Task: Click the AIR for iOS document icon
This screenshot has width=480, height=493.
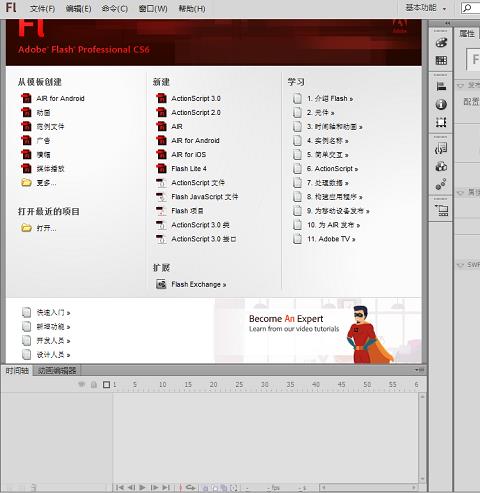Action: pyautogui.click(x=161, y=154)
